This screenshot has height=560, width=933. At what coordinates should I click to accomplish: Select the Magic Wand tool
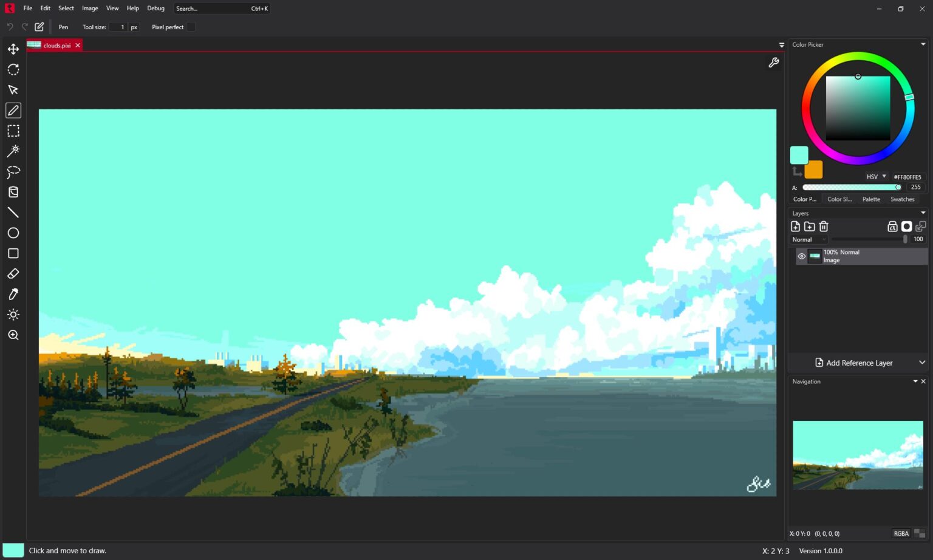pos(13,151)
